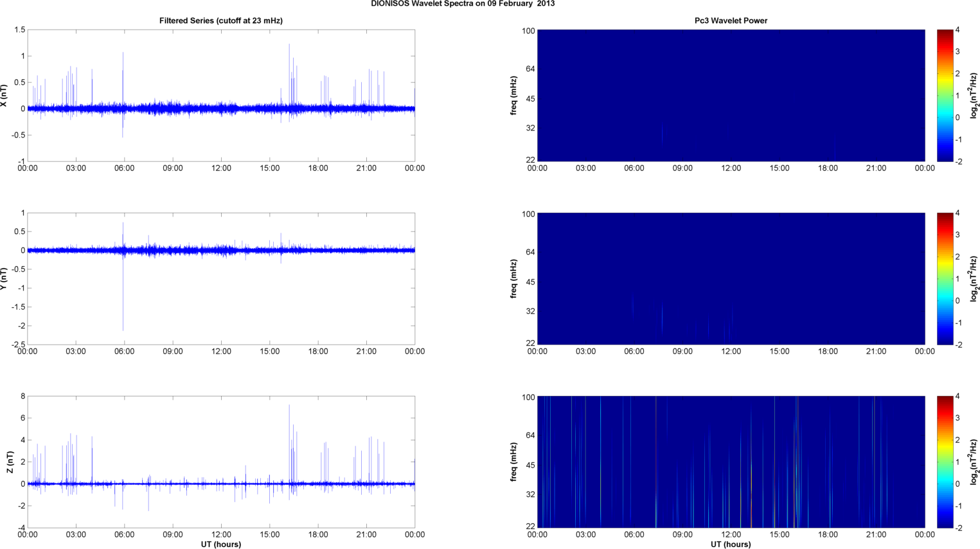This screenshot has width=980, height=549.
Task: Click the "4" label on the top colorbar
Action: pyautogui.click(x=958, y=30)
